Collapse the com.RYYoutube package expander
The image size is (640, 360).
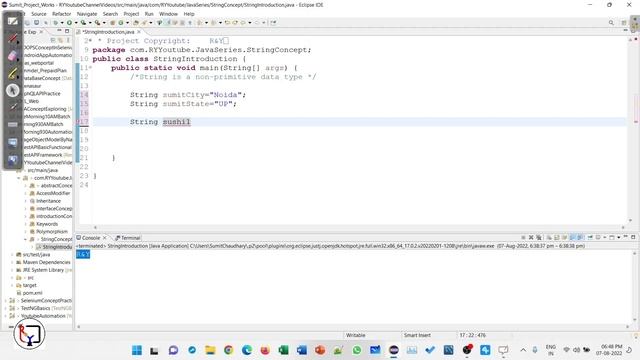click(x=19, y=178)
